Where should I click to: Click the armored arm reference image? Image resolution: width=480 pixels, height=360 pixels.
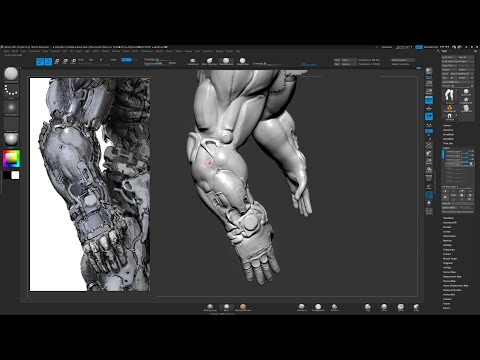click(90, 184)
